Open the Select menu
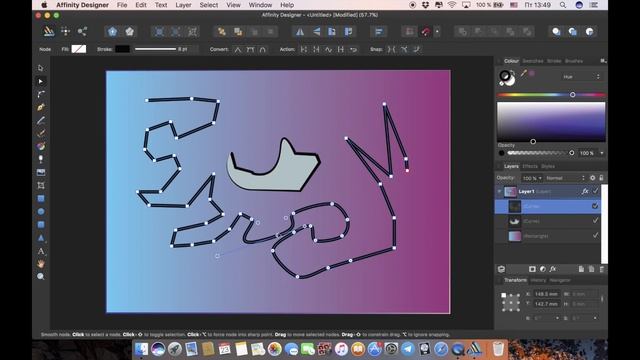Image resolution: width=640 pixels, height=360 pixels. click(x=209, y=5)
